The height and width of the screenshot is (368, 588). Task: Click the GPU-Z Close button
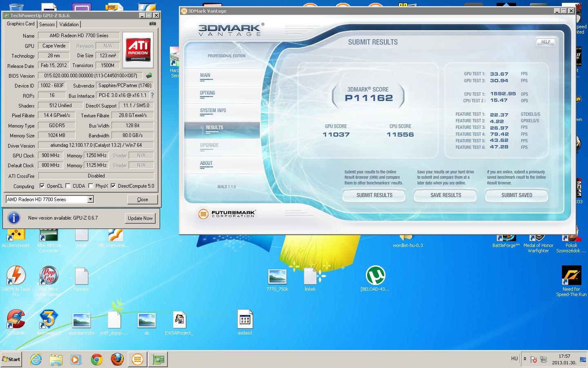click(x=143, y=200)
